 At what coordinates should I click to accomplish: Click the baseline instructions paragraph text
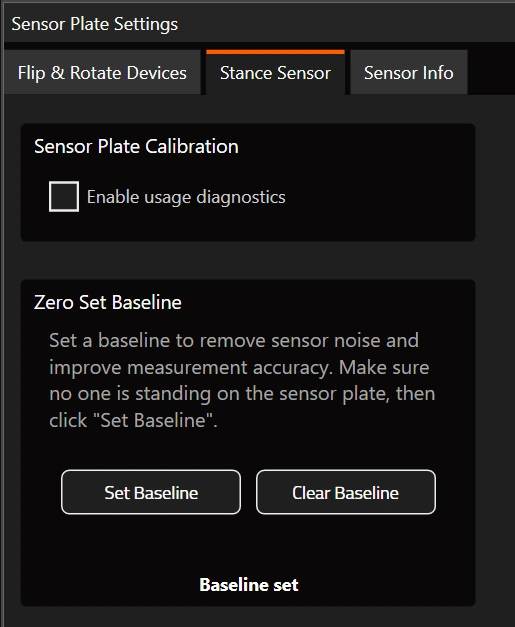coord(242,380)
